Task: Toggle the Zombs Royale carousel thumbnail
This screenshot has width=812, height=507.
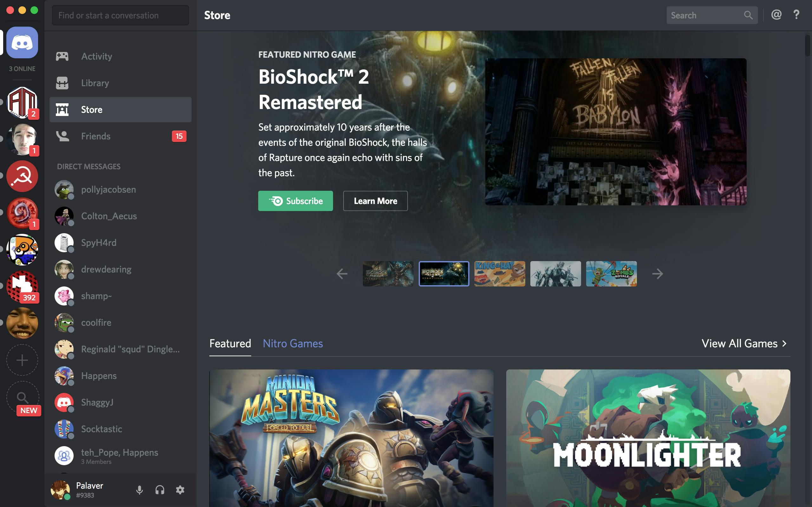Action: coord(611,273)
